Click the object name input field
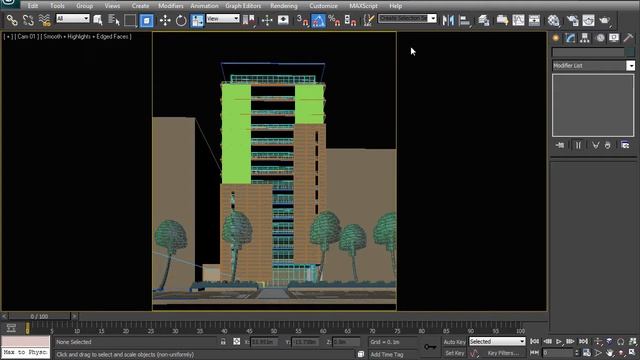This screenshot has height=360, width=640. pyautogui.click(x=588, y=52)
